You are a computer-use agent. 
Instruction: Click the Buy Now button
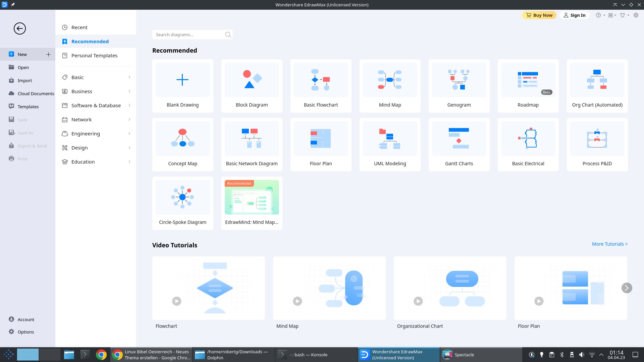(539, 15)
